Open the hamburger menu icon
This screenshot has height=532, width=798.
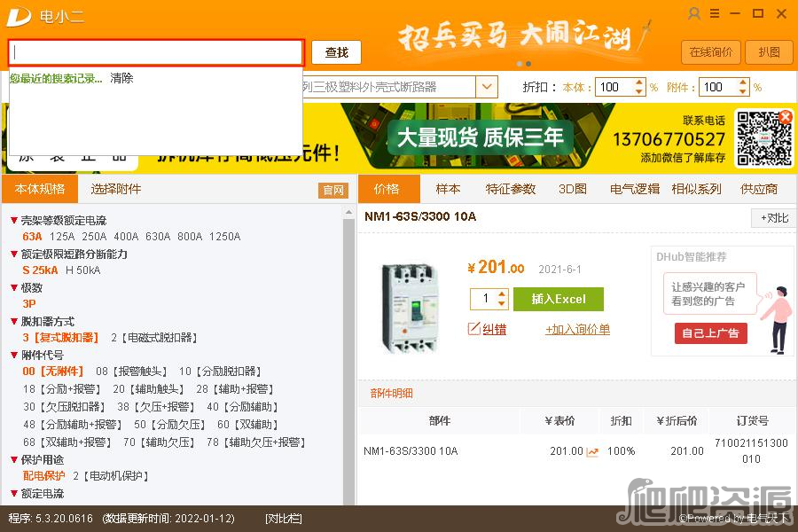click(715, 14)
